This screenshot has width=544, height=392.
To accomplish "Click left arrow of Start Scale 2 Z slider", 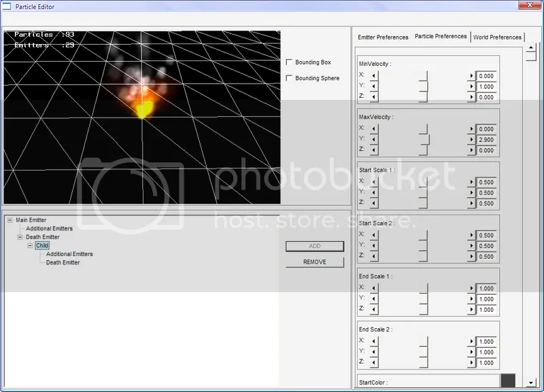I will pyautogui.click(x=373, y=256).
